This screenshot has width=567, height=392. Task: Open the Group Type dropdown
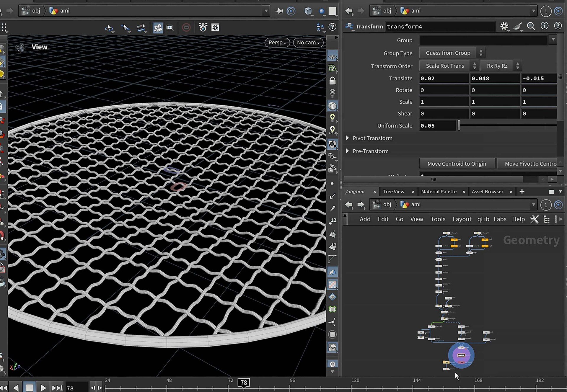[452, 53]
